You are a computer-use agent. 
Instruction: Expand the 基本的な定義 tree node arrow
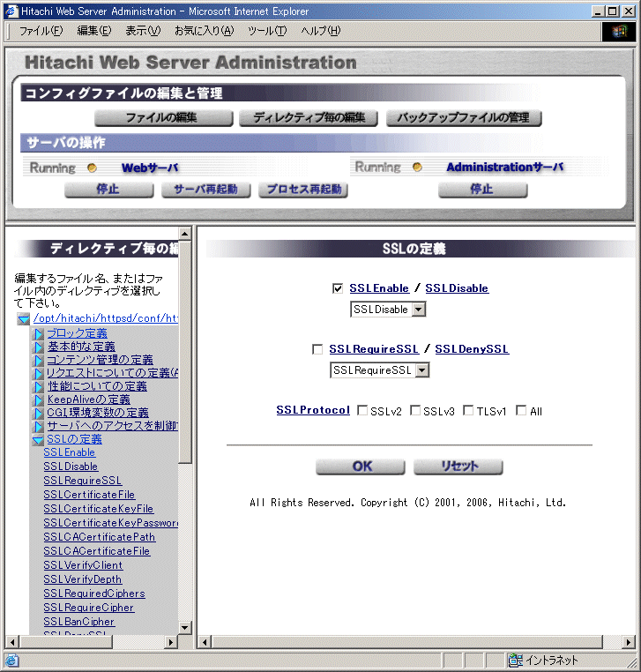click(39, 347)
